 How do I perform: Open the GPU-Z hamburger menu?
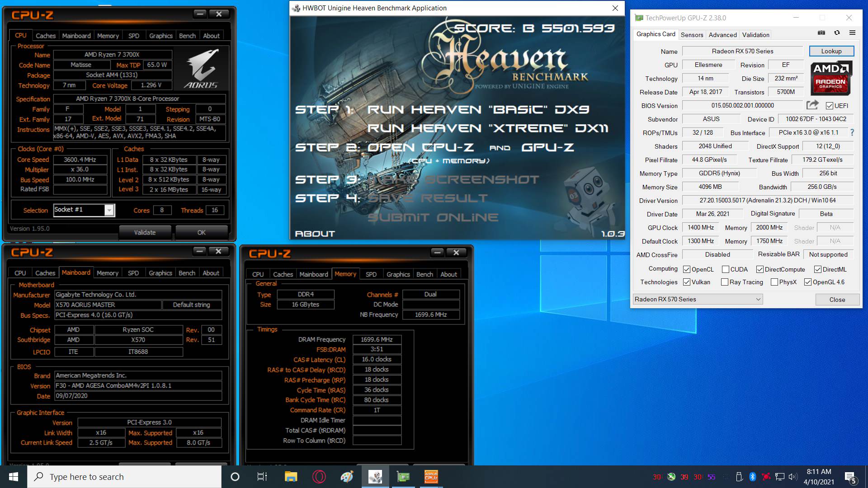pos(852,33)
